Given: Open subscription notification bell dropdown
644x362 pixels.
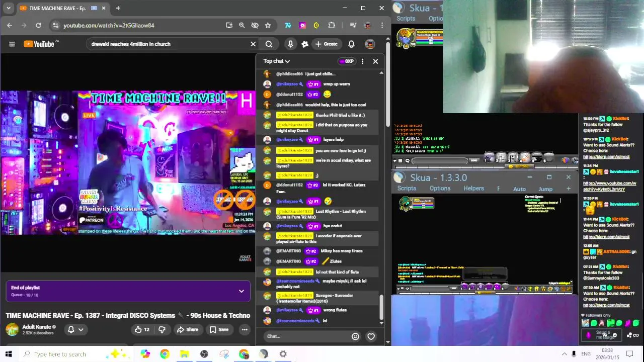Looking at the screenshot, I should tap(75, 330).
